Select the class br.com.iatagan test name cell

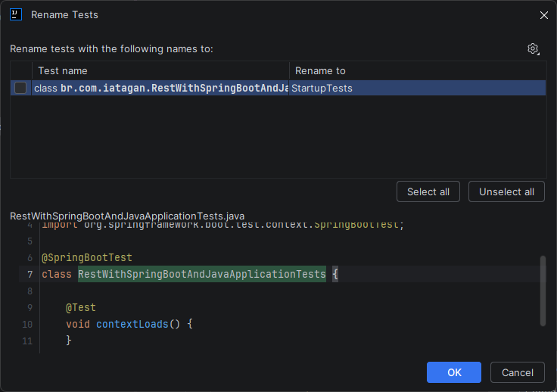click(x=161, y=88)
